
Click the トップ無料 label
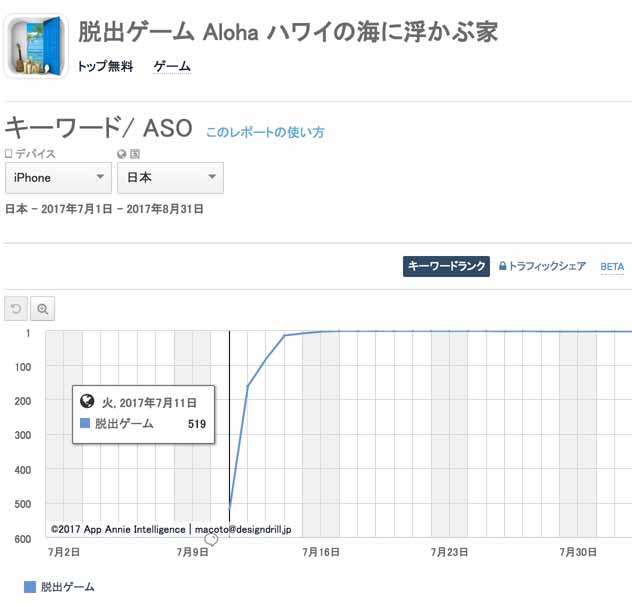[x=105, y=67]
